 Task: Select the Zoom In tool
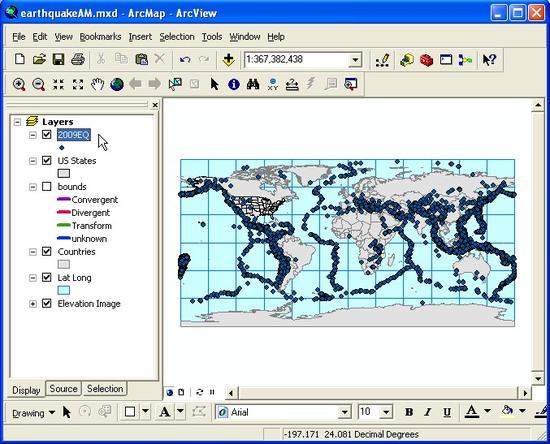click(x=19, y=84)
